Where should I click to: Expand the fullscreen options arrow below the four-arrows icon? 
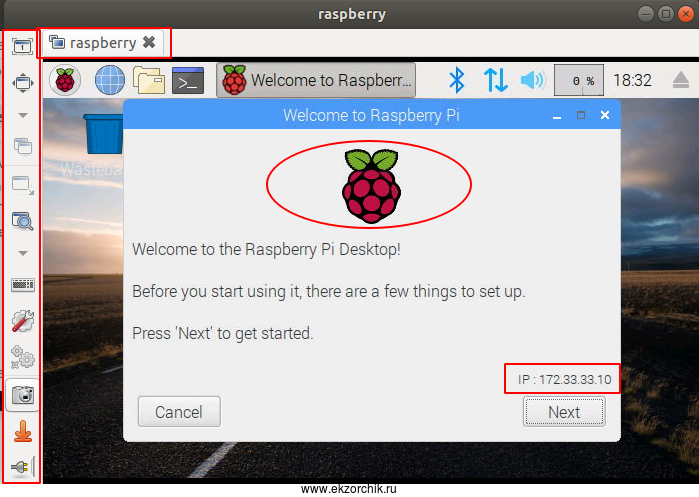coord(23,115)
